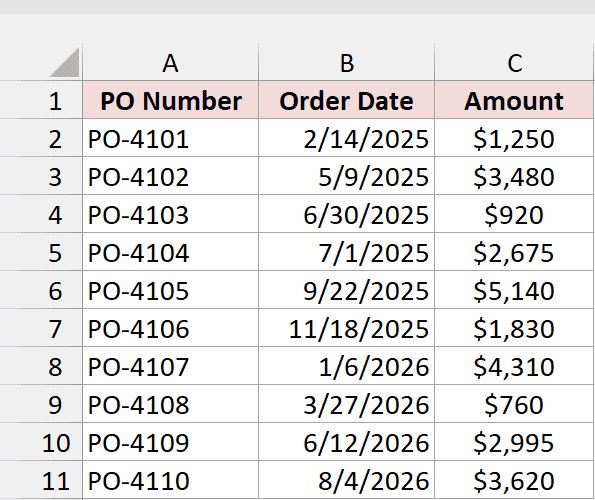Screen dimensions: 595x500
Task: Select row 11 header
Action: click(x=41, y=480)
